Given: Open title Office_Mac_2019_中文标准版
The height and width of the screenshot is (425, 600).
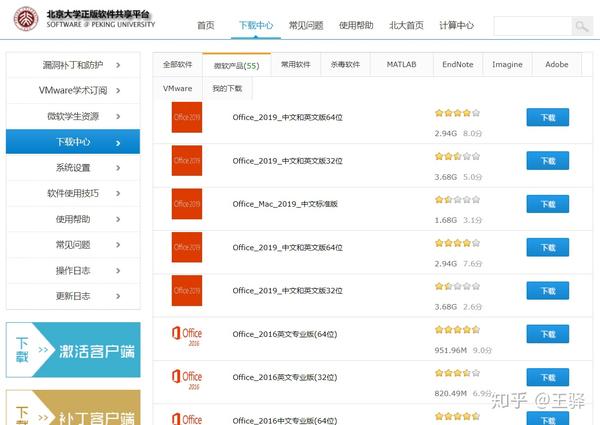Looking at the screenshot, I should tap(285, 204).
